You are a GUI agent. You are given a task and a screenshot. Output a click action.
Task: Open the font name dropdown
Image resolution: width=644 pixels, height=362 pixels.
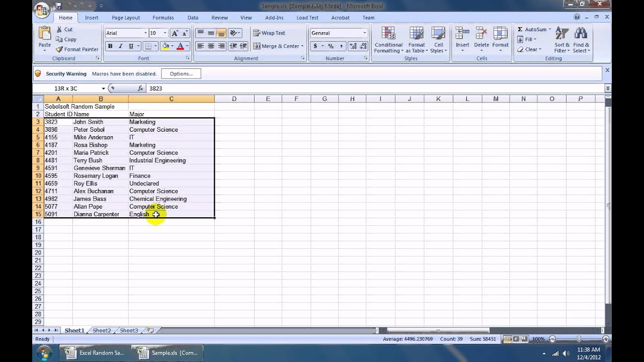point(145,33)
